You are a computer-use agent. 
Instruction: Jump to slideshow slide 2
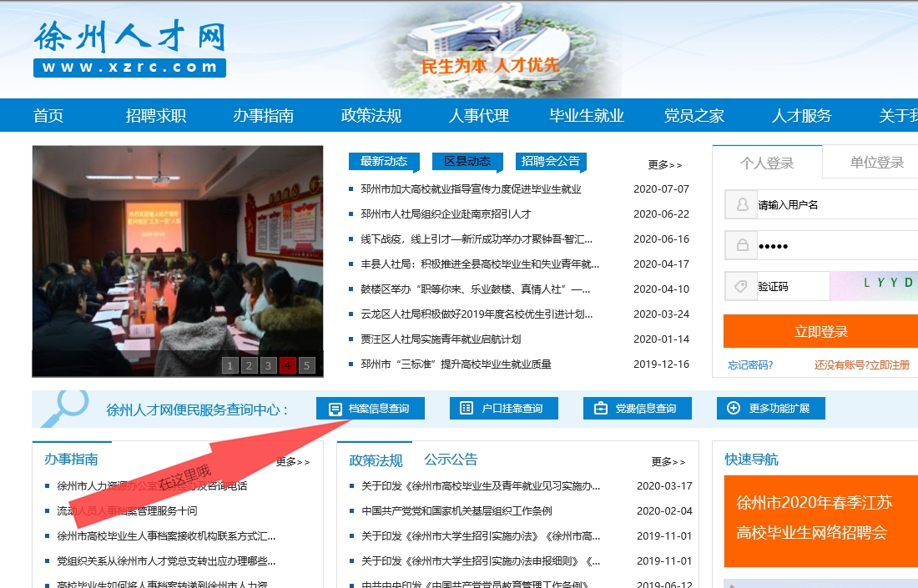click(x=249, y=365)
